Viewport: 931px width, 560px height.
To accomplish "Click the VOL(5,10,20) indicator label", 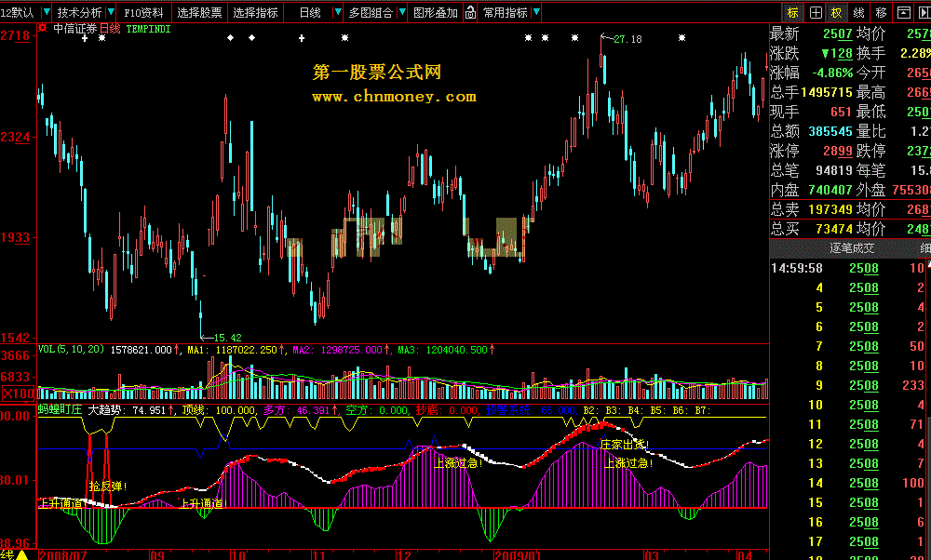I will (72, 350).
